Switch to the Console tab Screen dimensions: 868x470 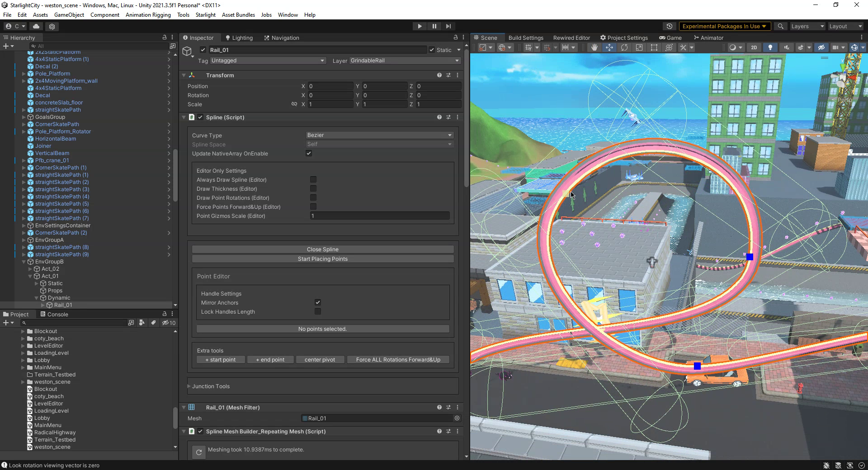coord(54,314)
